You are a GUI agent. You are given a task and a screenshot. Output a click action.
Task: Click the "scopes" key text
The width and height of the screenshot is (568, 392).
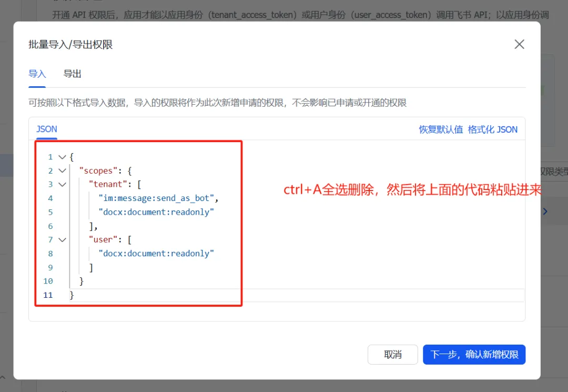pos(98,170)
